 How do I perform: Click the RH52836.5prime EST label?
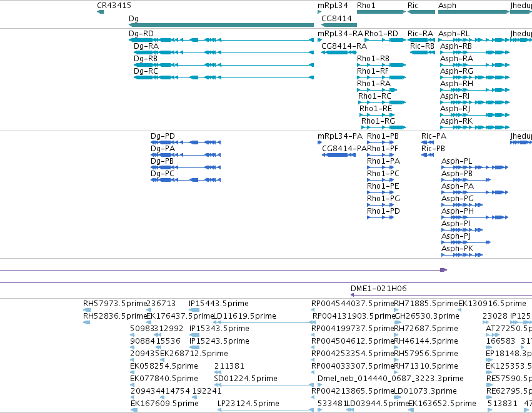pos(114,316)
